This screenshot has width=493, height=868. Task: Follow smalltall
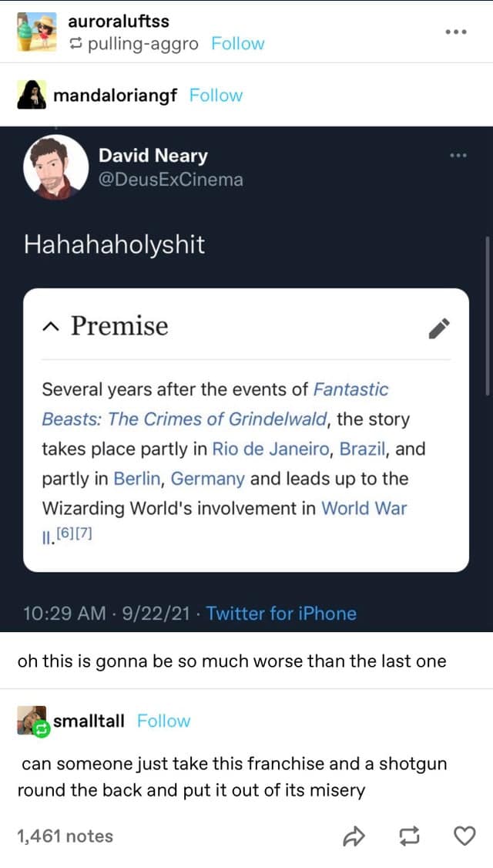click(x=163, y=721)
